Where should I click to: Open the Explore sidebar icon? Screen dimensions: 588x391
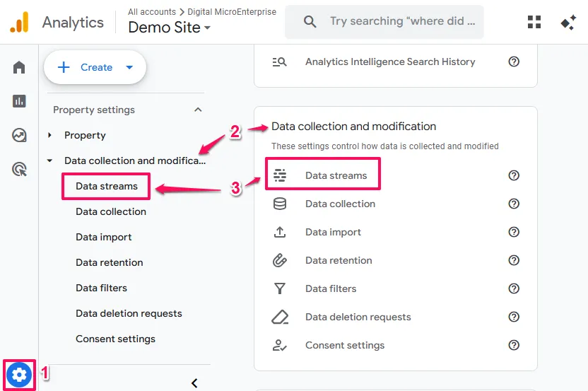coord(19,135)
